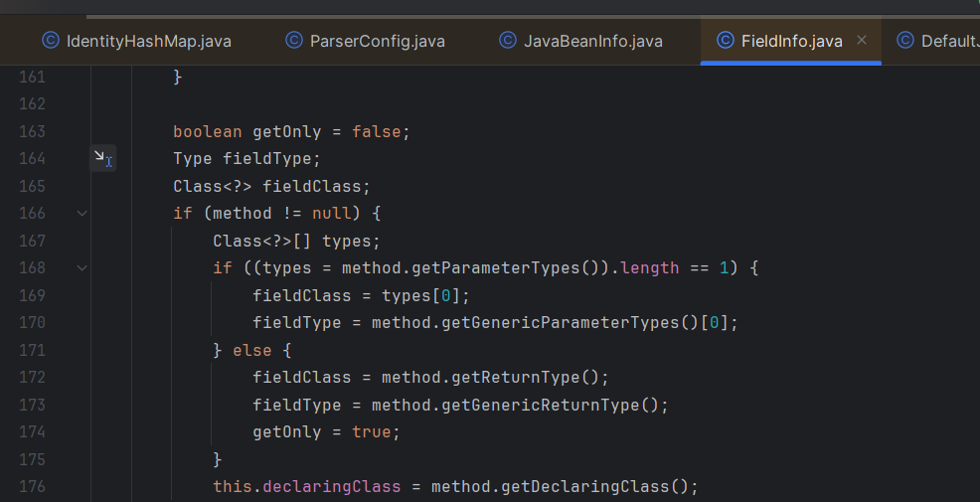Place cursor on the declaringClass field
Image resolution: width=980 pixels, height=502 pixels.
pyautogui.click(x=333, y=486)
